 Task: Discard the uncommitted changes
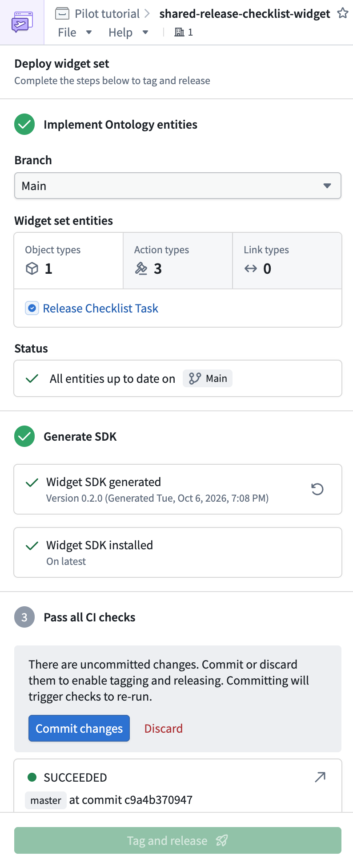(164, 728)
